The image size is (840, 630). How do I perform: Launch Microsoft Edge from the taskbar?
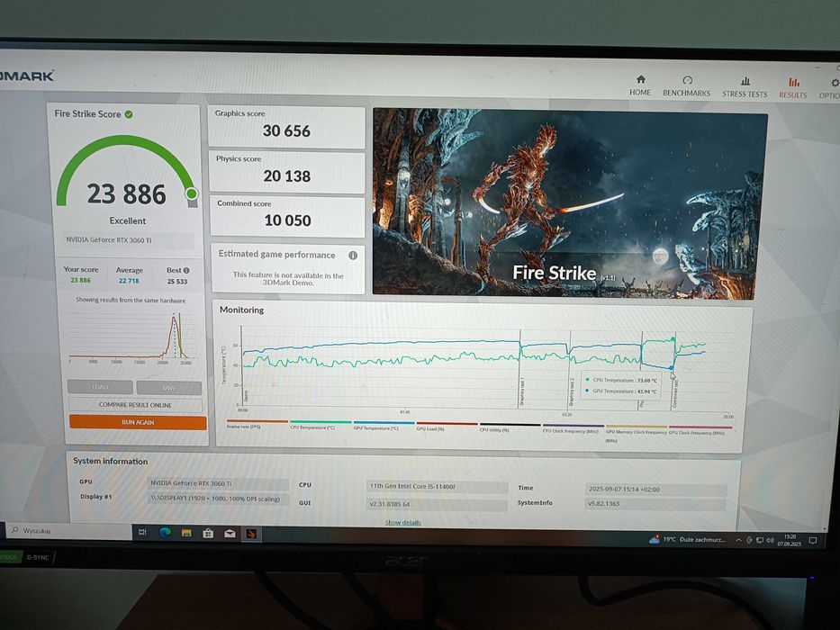click(165, 533)
